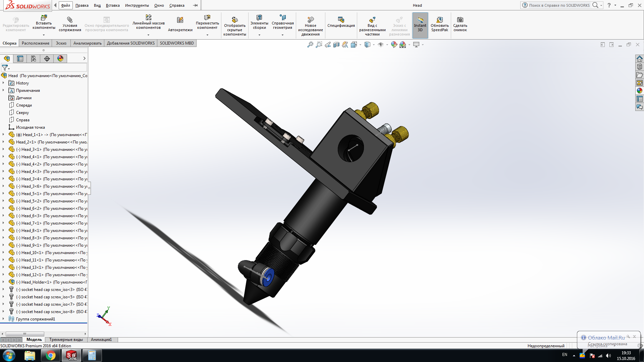Expand the Группа сопряжений1 mates folder
Screen dimensions: 644x362
click(3, 319)
